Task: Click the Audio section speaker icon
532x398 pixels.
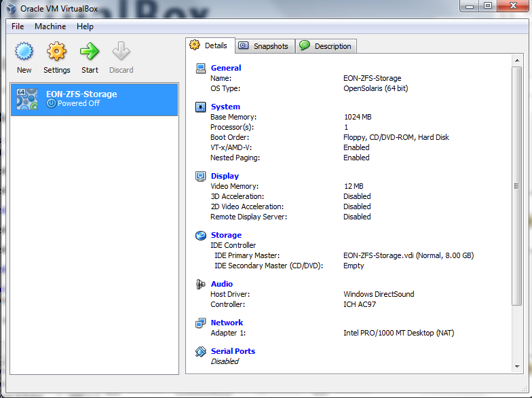Action: pyautogui.click(x=201, y=284)
